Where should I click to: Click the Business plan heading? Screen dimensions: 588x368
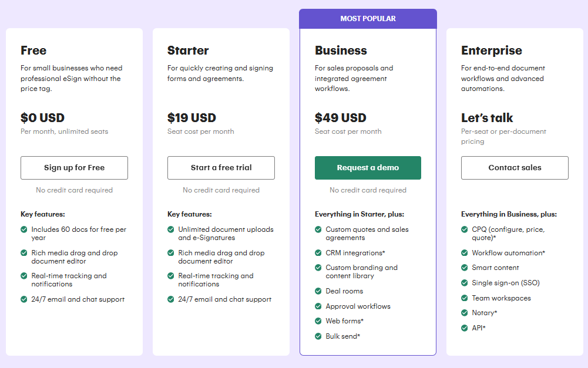tap(341, 50)
